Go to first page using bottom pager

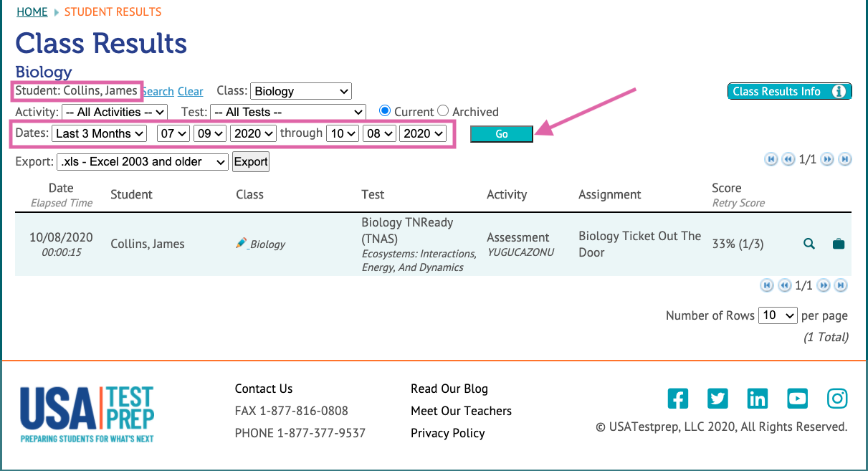767,285
